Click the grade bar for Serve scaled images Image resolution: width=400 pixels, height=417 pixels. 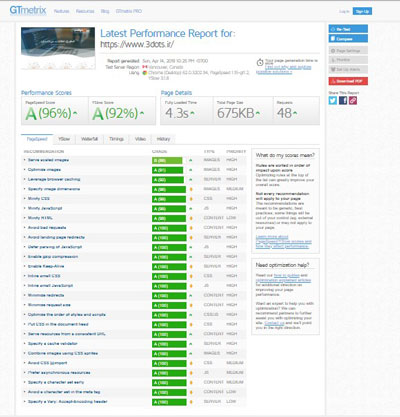(167, 160)
